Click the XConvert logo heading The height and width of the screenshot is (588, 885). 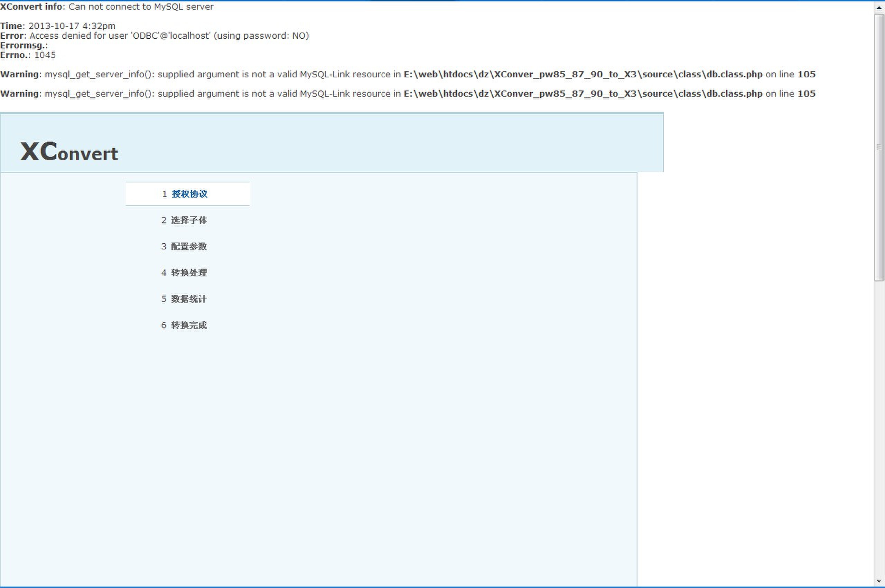[69, 152]
